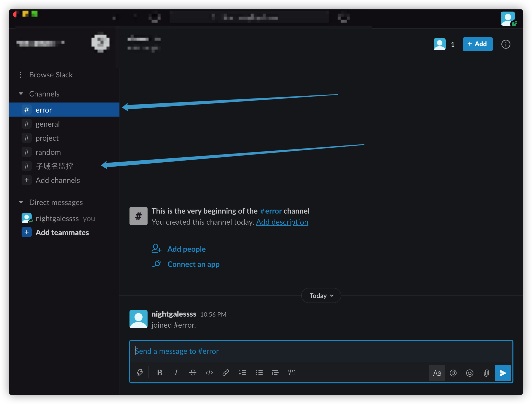This screenshot has height=404, width=532.
Task: Open the project channel
Action: 64,138
